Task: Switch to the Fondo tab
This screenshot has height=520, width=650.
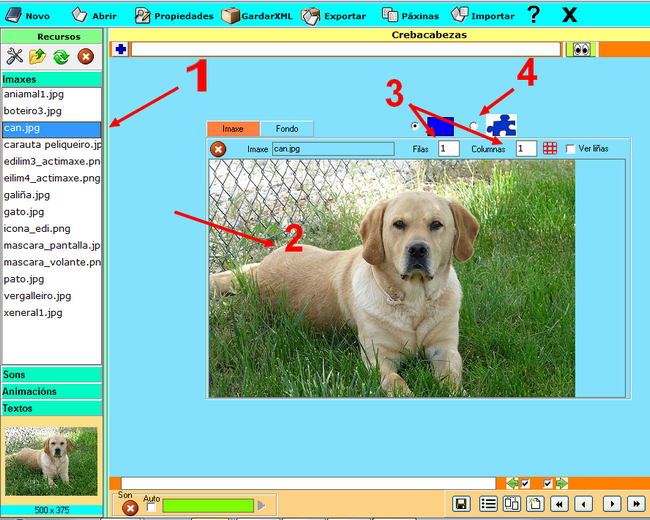Action: point(287,129)
